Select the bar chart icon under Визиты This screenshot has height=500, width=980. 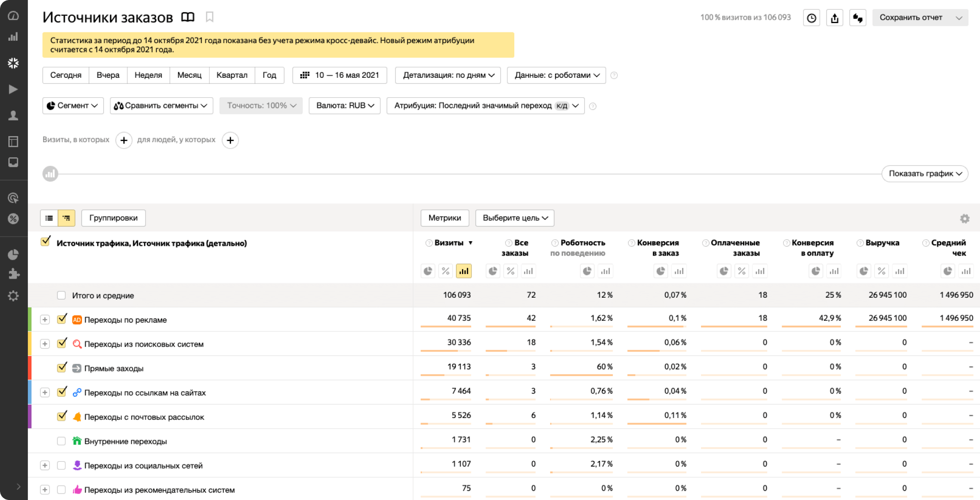463,271
